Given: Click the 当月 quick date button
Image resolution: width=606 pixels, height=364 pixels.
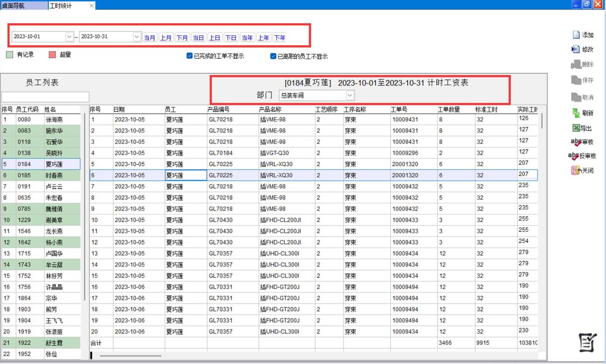Looking at the screenshot, I should 150,38.
